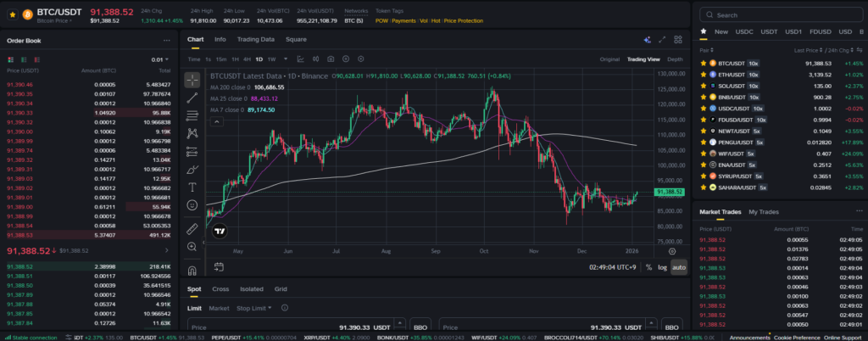Toggle log scale on chart

[x=662, y=267]
